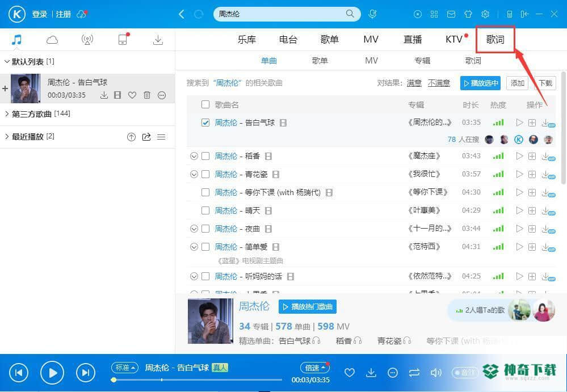The height and width of the screenshot is (392, 567).
Task: Check the 简单爱 checkbox
Action: [x=205, y=247]
